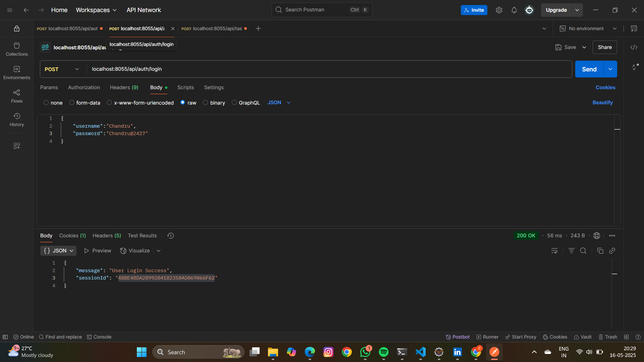Open the Collections sidebar panel

click(17, 49)
